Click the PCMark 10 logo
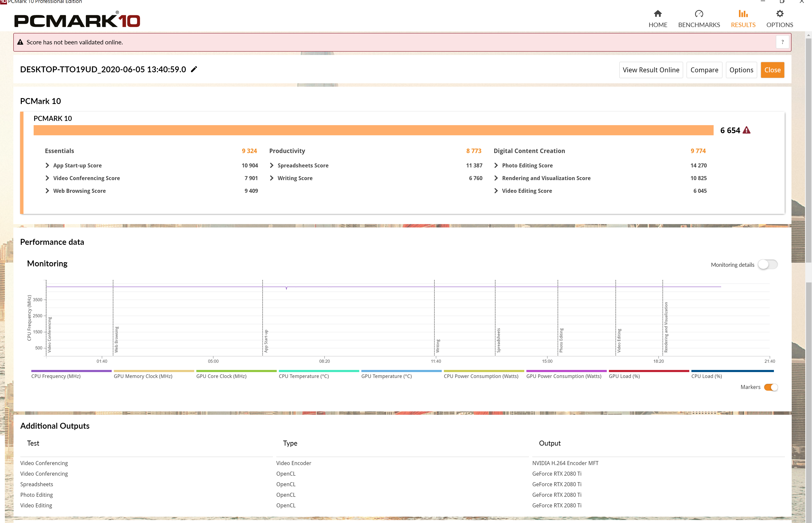This screenshot has height=523, width=812. tap(77, 20)
